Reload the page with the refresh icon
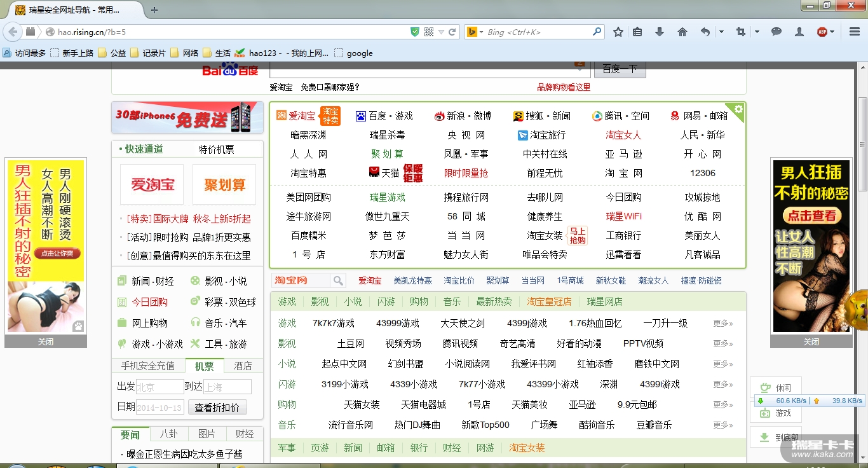Viewport: 868px width, 468px height. (x=452, y=32)
